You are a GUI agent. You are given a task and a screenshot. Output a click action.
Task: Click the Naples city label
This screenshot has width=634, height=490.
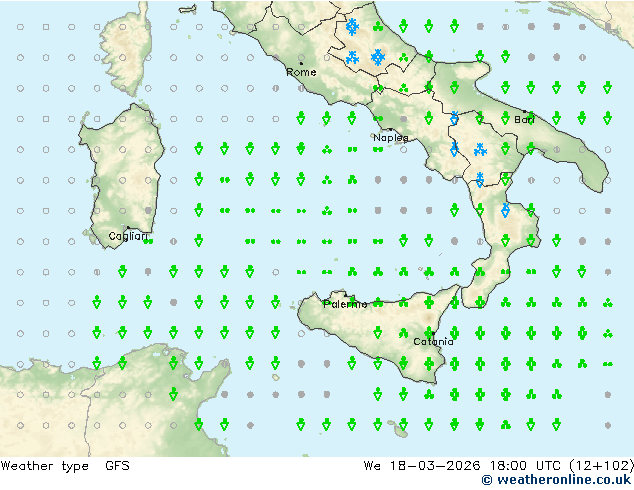(x=391, y=138)
